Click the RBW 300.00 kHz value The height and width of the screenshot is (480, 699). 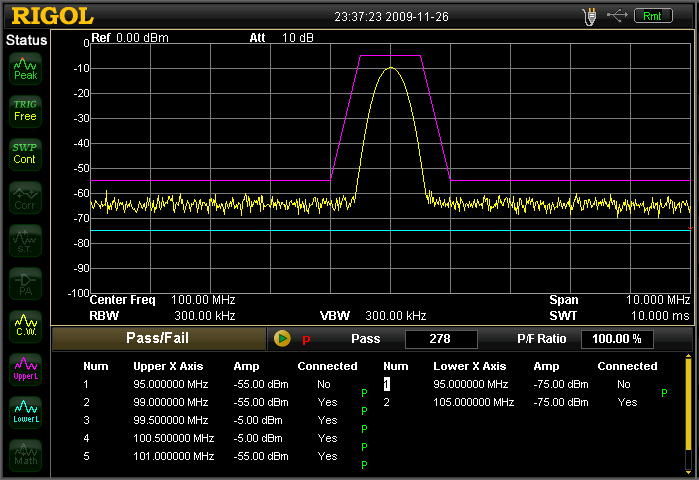[204, 316]
